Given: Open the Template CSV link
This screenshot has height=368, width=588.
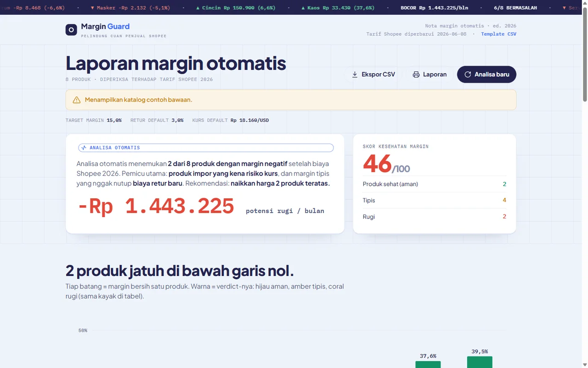Looking at the screenshot, I should 498,34.
